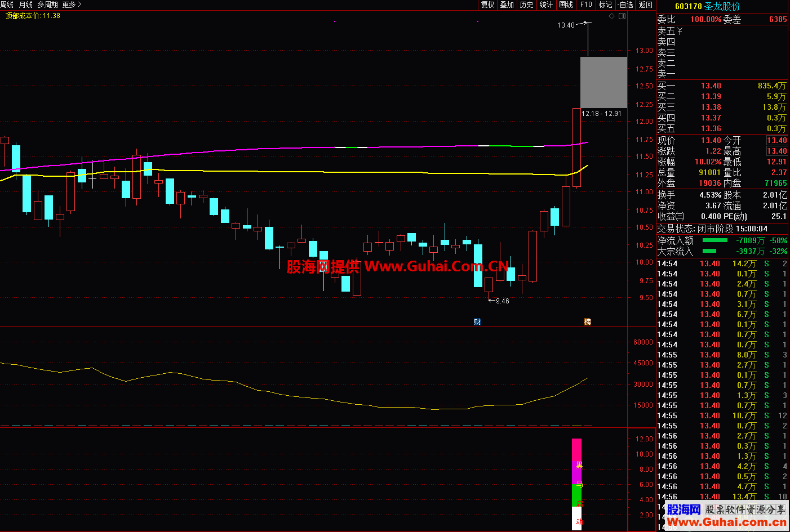Remove stock via -自选 button

(625, 5)
